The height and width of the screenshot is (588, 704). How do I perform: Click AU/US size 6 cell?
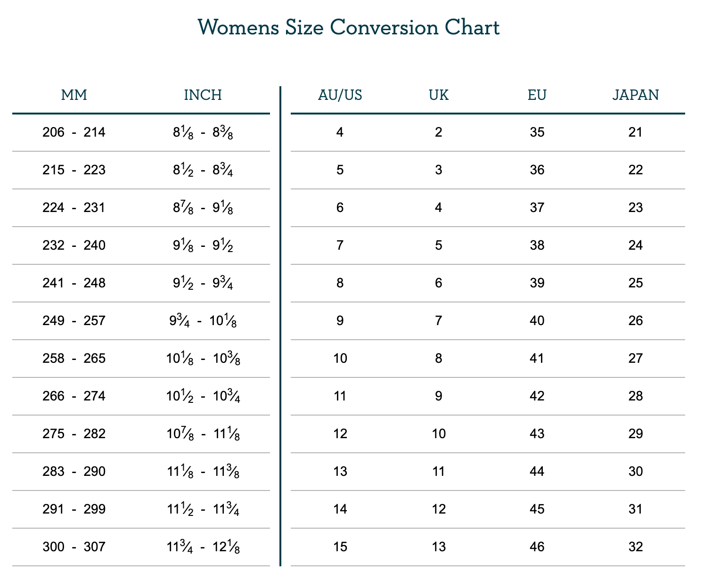tap(340, 208)
